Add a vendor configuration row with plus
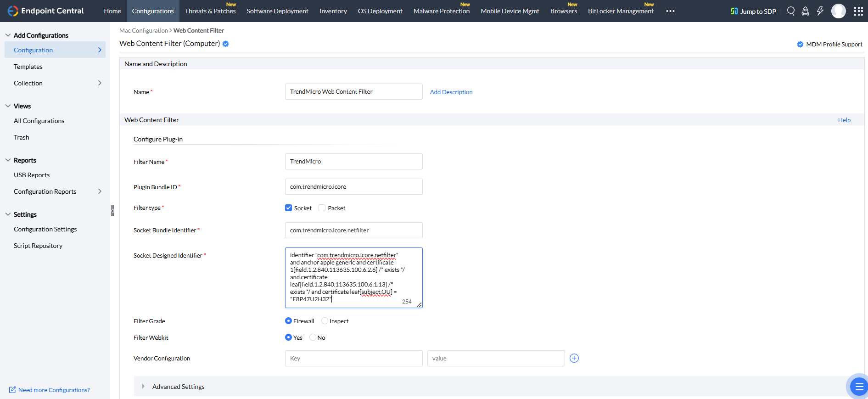 [574, 358]
